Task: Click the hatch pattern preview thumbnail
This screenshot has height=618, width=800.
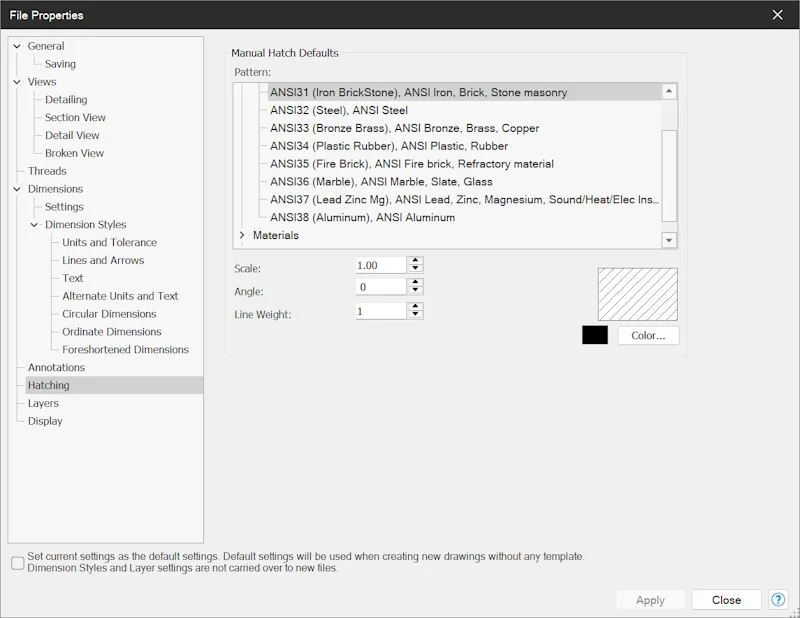Action: point(638,294)
